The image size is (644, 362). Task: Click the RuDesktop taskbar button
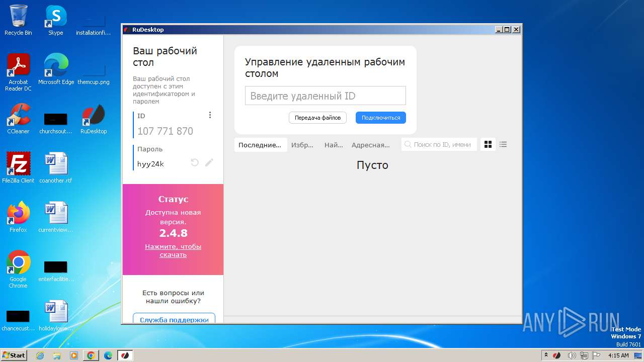click(125, 355)
